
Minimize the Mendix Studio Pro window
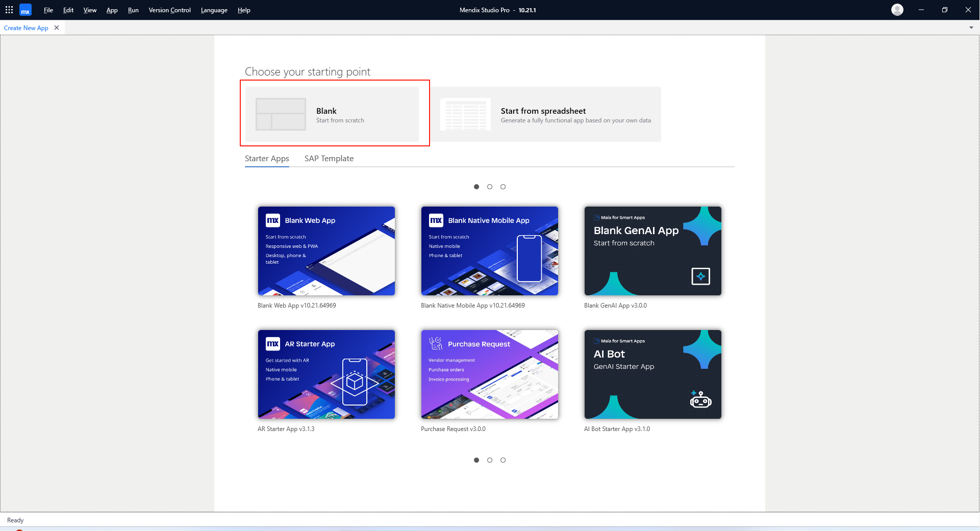(x=921, y=10)
